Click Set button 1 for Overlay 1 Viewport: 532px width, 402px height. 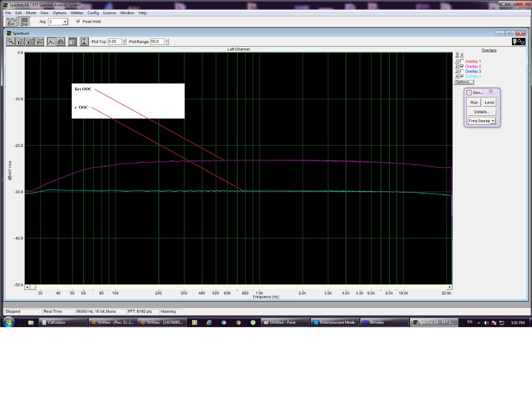[x=457, y=61]
